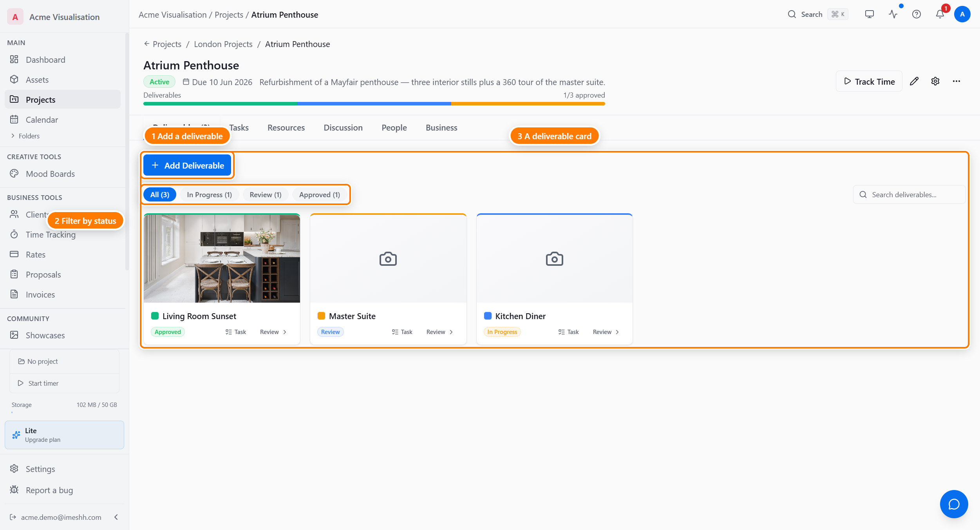Open project settings gear icon

point(935,82)
